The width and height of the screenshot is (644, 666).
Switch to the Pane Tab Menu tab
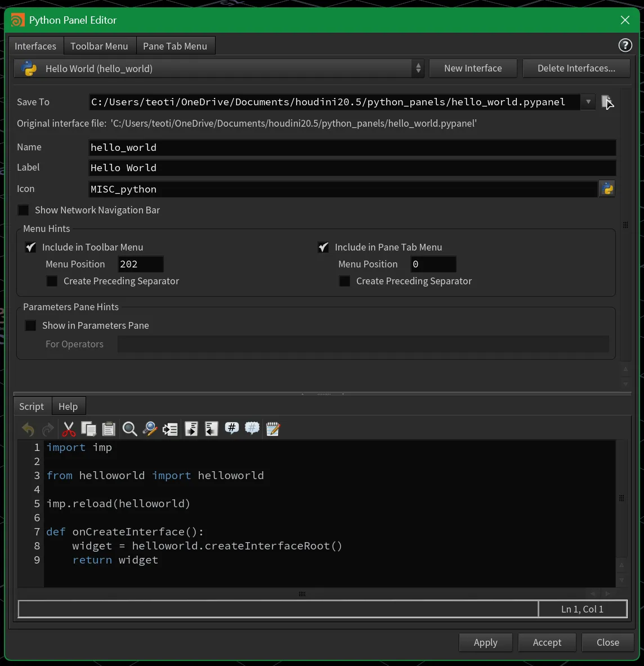coord(176,46)
